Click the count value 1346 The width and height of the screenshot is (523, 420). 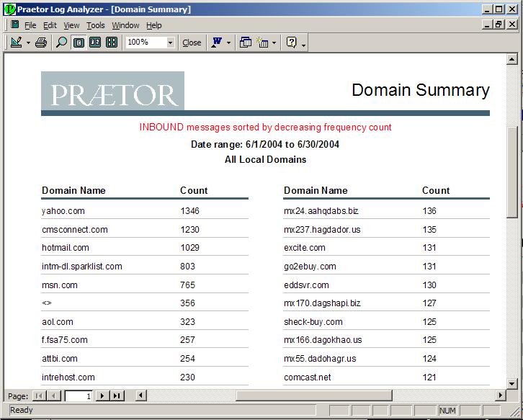tap(189, 211)
